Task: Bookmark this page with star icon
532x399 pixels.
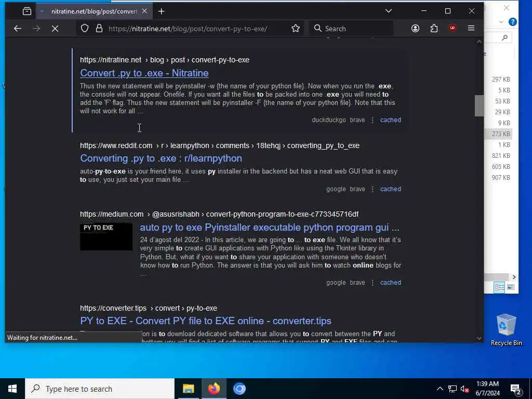Action: (x=296, y=29)
